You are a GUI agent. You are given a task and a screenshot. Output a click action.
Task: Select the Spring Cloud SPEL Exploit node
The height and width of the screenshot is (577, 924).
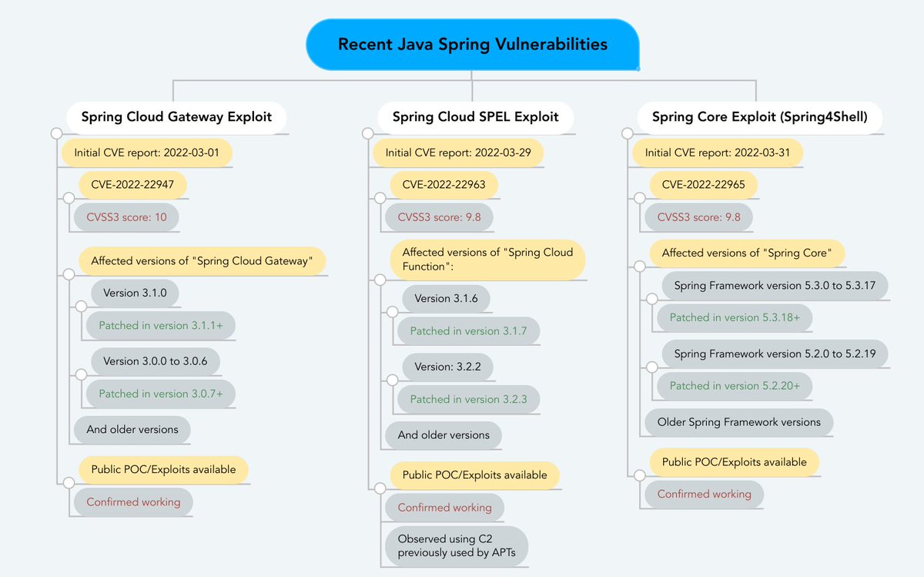pyautogui.click(x=475, y=117)
